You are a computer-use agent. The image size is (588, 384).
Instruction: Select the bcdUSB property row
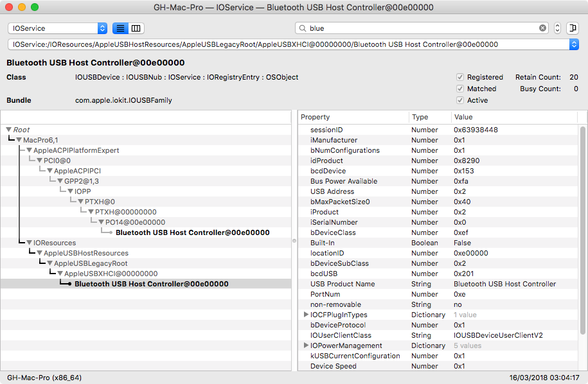(x=438, y=274)
